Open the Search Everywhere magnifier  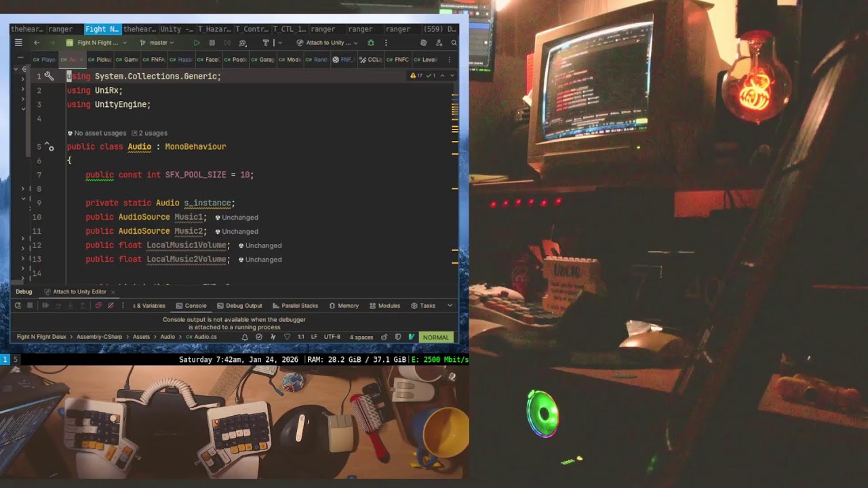(x=454, y=43)
